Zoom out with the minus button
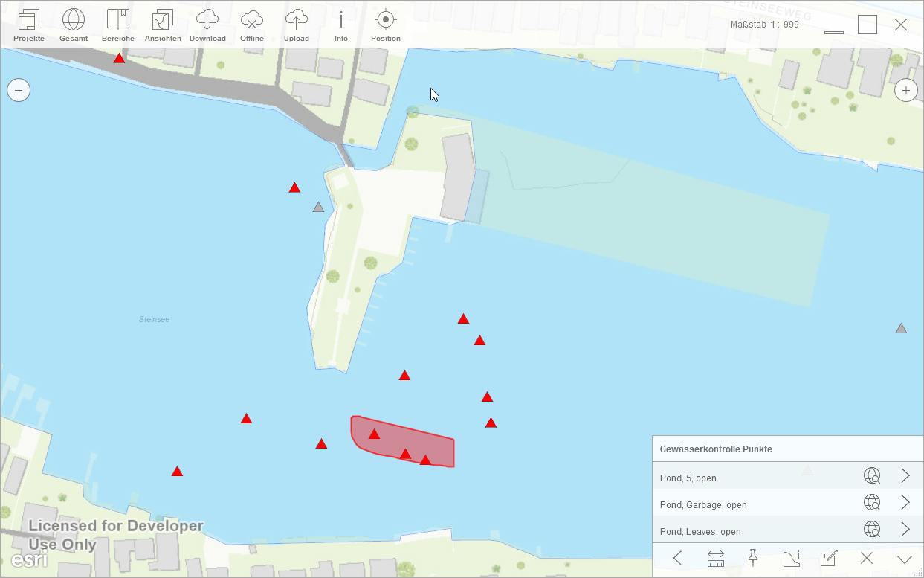The width and height of the screenshot is (924, 578). point(19,91)
